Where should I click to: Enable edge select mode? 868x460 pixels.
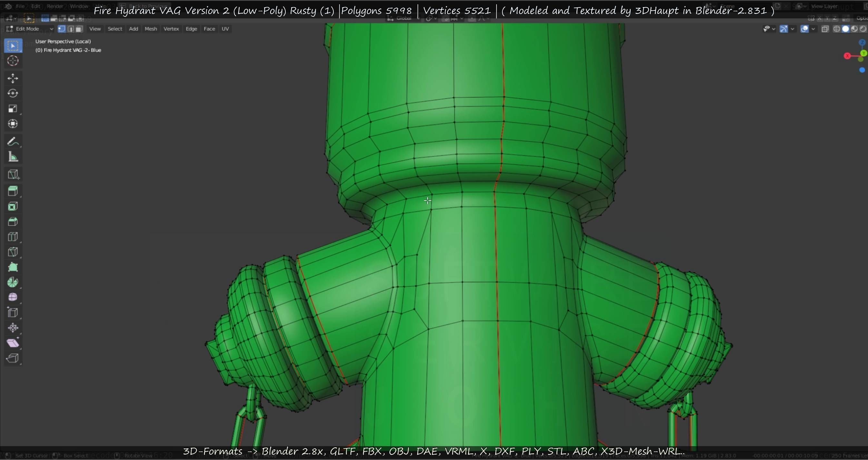click(70, 29)
